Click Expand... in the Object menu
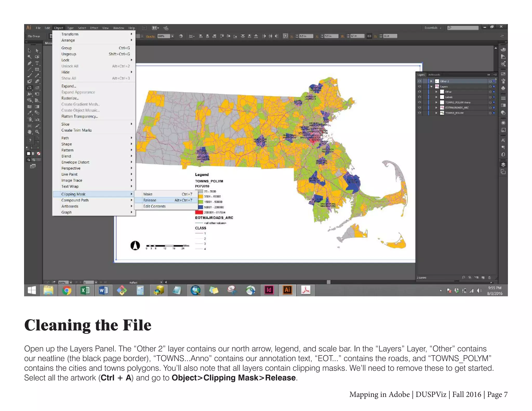532x411 pixels. pos(94,86)
